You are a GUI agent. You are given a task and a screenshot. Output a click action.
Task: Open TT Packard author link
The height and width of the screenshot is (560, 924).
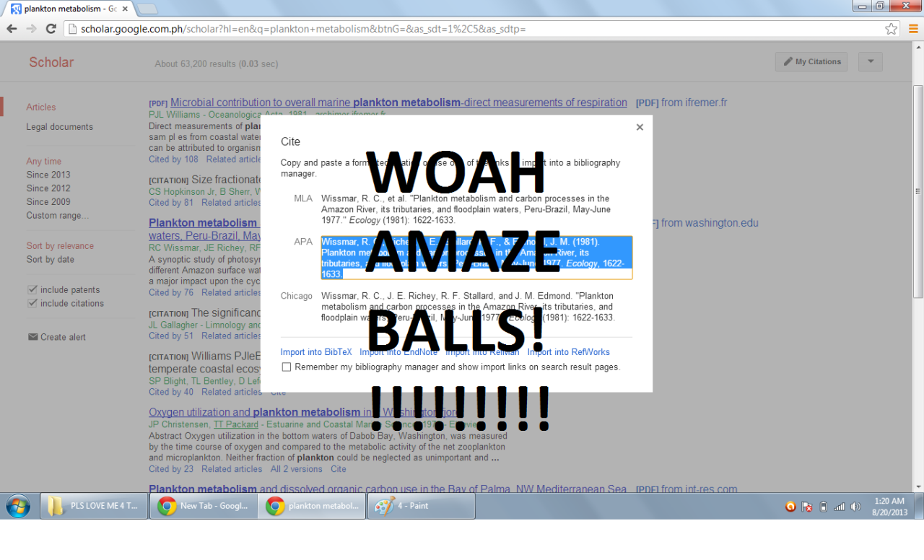coord(236,424)
